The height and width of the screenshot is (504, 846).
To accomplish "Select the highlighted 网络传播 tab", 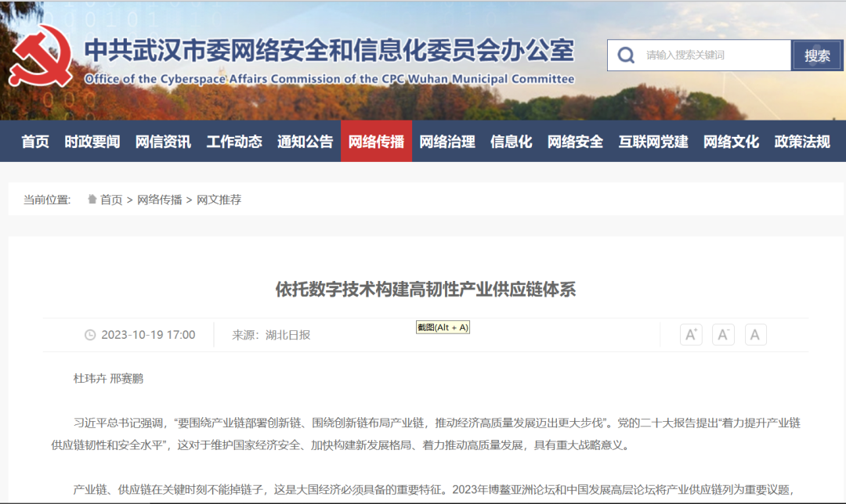I will point(376,142).
